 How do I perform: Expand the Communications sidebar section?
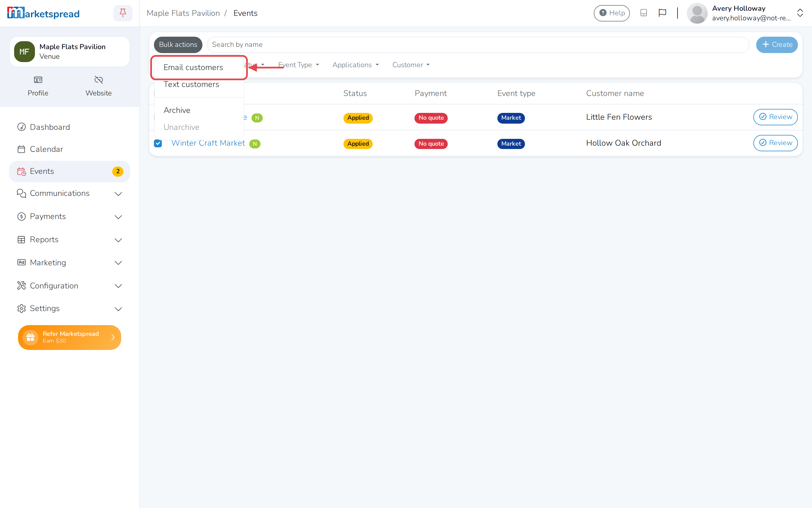[69, 194]
